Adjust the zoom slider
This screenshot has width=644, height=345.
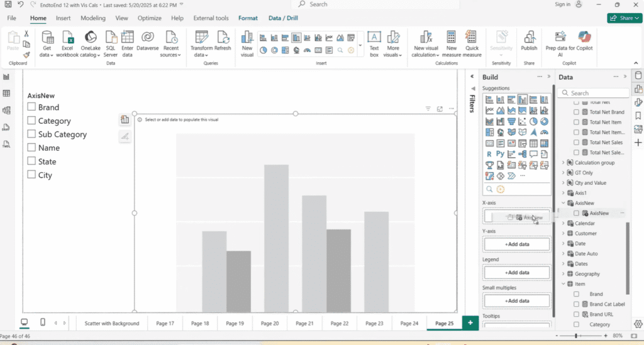pos(576,336)
